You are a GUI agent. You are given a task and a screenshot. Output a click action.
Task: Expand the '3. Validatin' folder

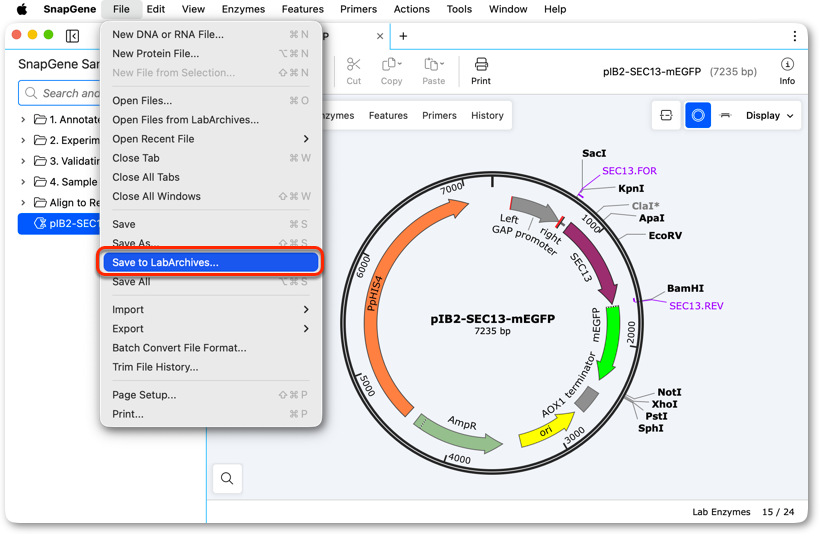pos(23,161)
